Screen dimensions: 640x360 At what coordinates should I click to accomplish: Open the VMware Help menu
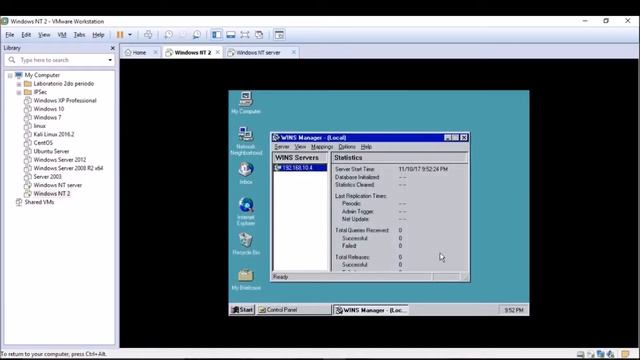(x=98, y=35)
